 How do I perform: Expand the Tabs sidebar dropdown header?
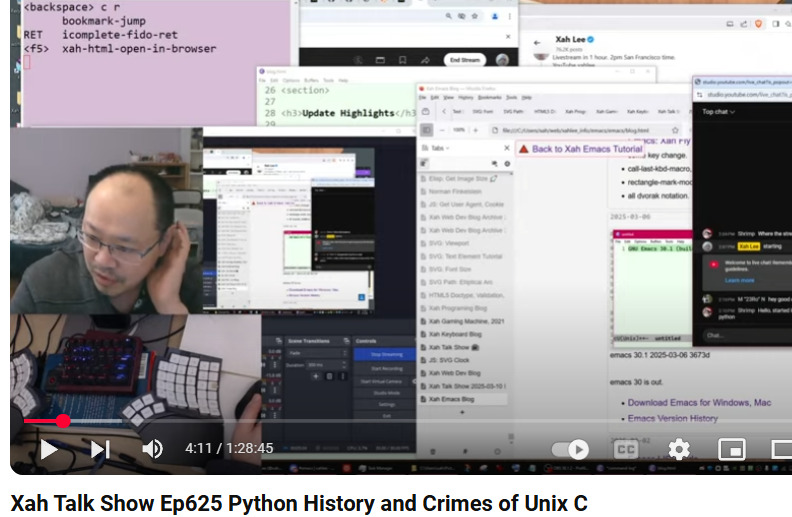click(x=436, y=148)
